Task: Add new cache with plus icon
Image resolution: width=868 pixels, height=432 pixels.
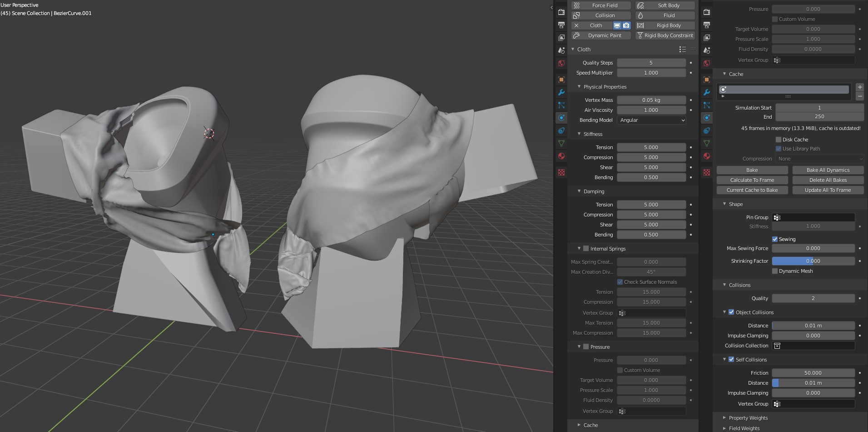Action: [859, 87]
